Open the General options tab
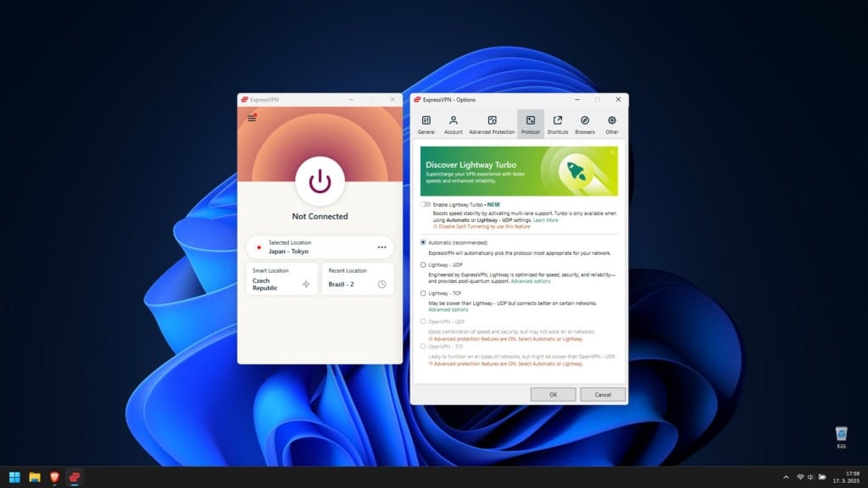This screenshot has height=488, width=868. click(x=426, y=124)
